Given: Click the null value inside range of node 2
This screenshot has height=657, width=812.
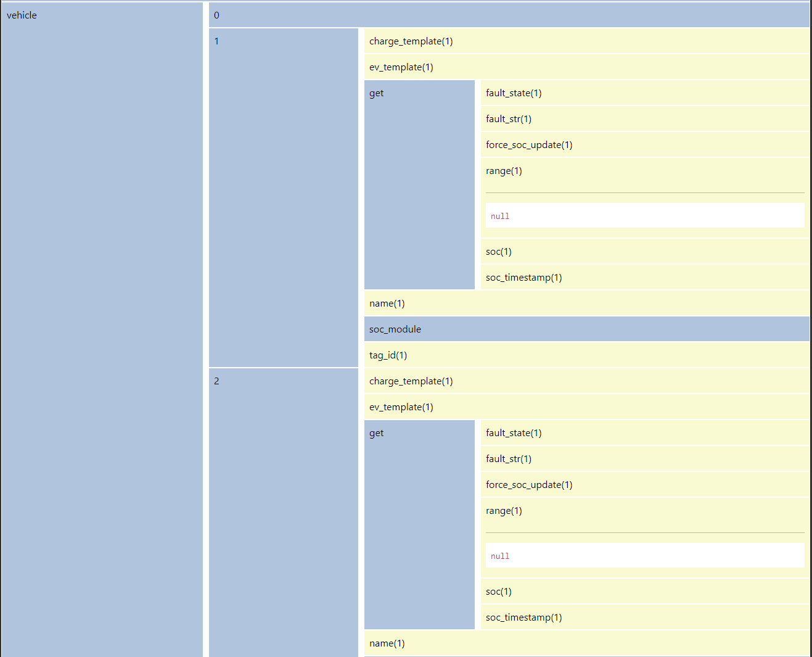Looking at the screenshot, I should (x=499, y=555).
